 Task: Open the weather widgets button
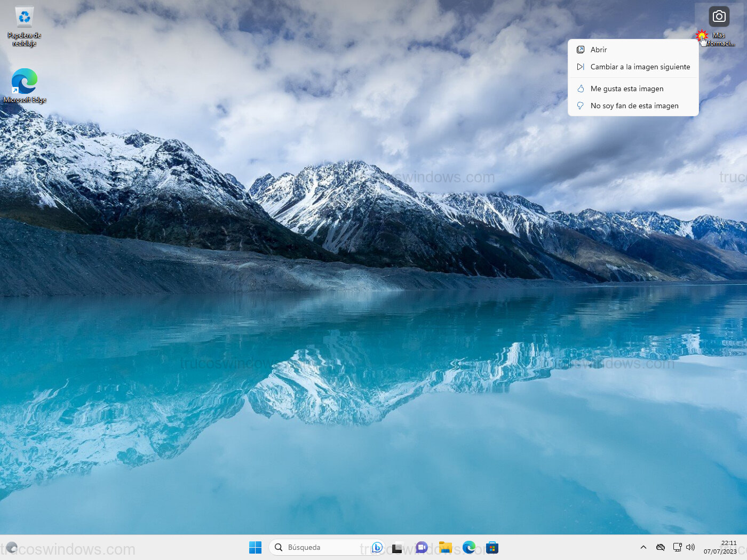point(12,547)
